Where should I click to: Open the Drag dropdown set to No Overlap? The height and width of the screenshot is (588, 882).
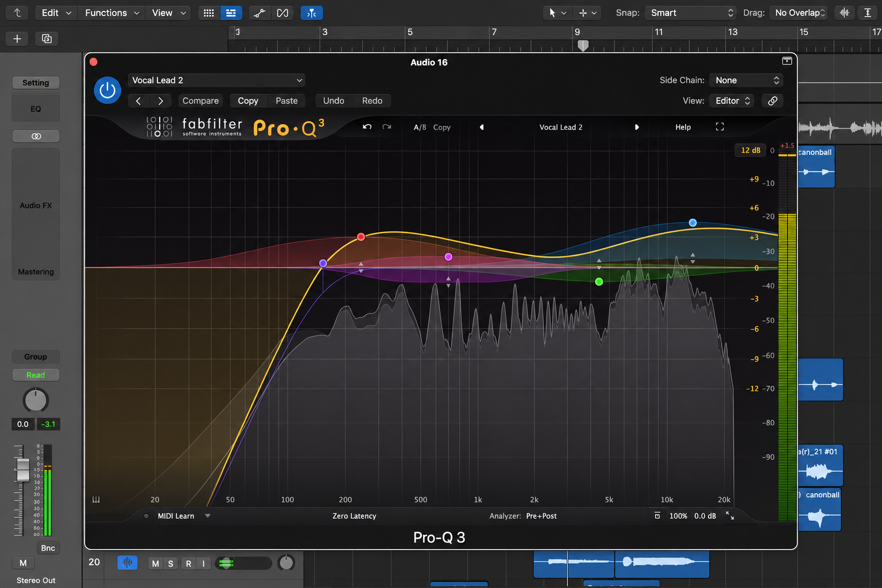799,13
